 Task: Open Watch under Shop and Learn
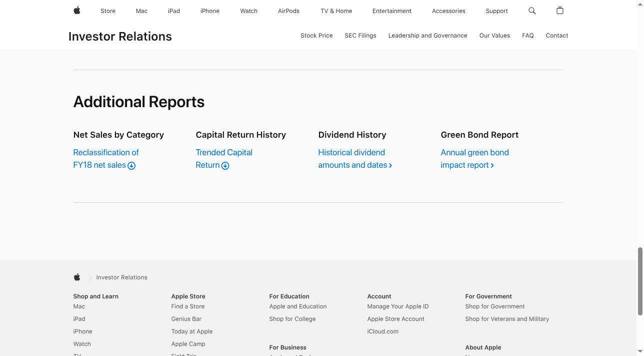tap(82, 344)
